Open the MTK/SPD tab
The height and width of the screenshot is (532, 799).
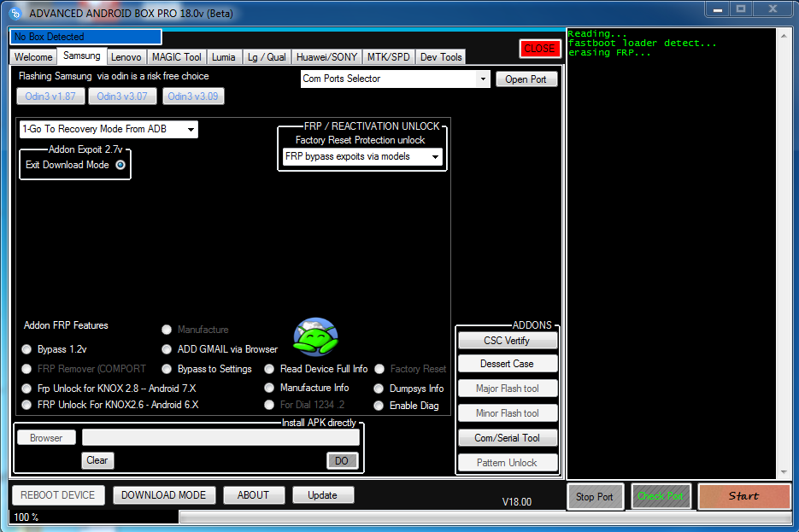(x=388, y=57)
